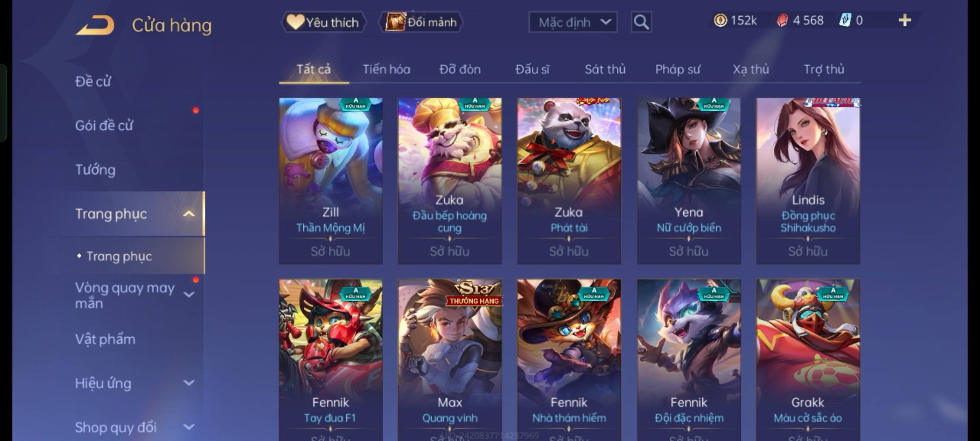Select the Lindis Đồng phục Shihakusho card
The height and width of the screenshot is (441, 980).
point(808,181)
